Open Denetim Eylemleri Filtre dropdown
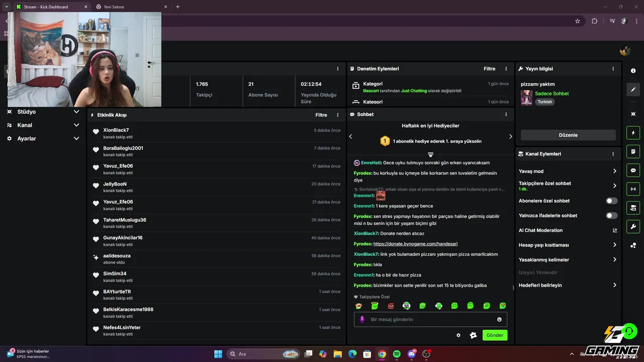 (490, 69)
